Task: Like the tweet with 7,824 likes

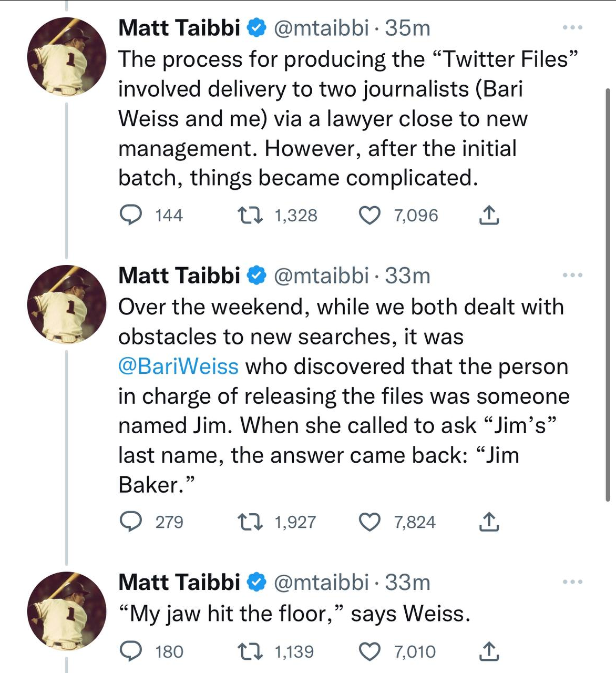Action: point(369,522)
